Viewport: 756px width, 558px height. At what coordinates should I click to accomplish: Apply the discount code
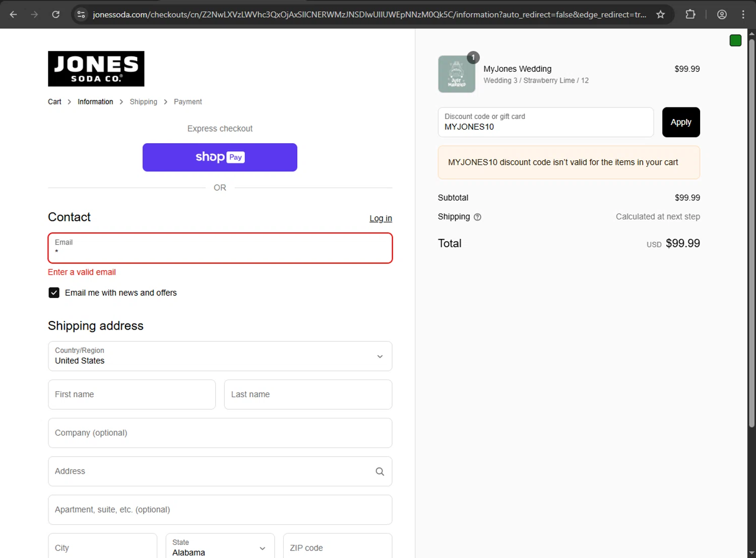(x=681, y=122)
